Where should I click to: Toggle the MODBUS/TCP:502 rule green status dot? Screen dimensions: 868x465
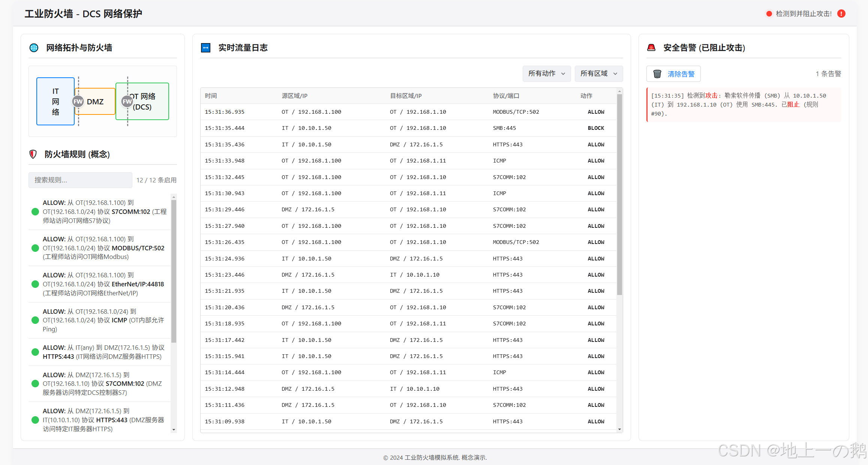35,248
